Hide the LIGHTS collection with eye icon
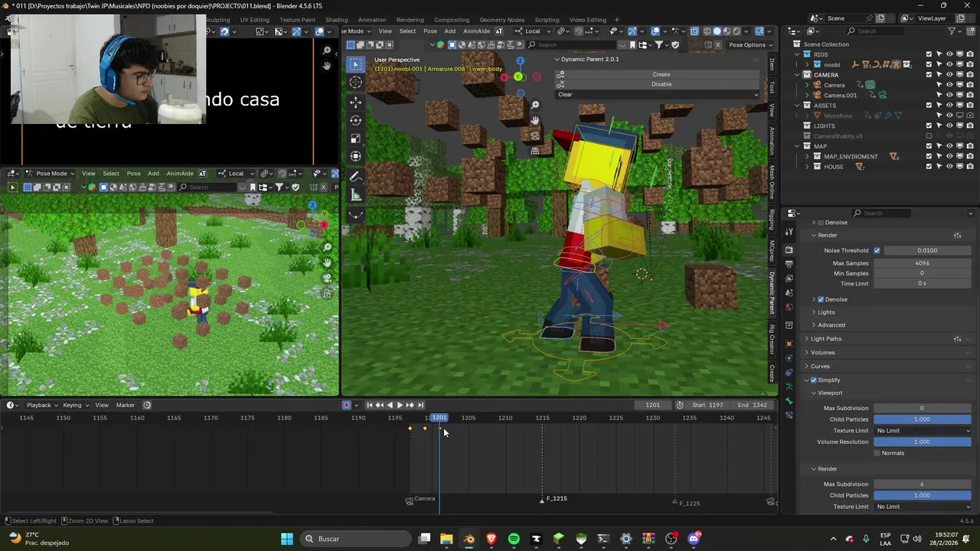The width and height of the screenshot is (980, 551). [x=949, y=126]
